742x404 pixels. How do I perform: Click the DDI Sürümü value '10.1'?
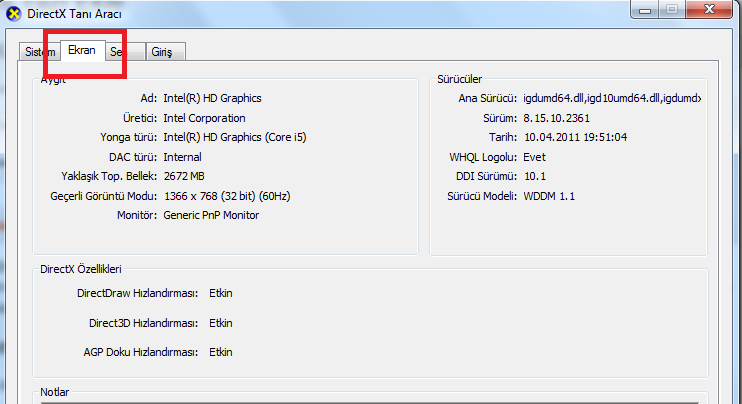pos(535,176)
